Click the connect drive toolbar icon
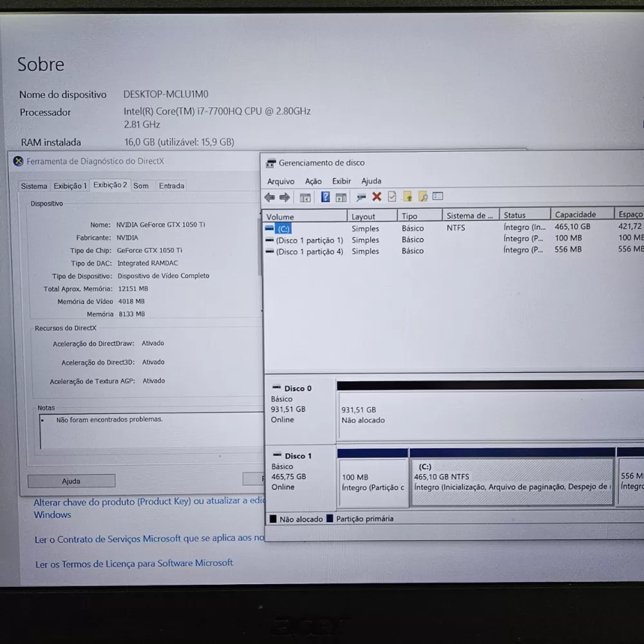This screenshot has width=644, height=644. (x=361, y=198)
